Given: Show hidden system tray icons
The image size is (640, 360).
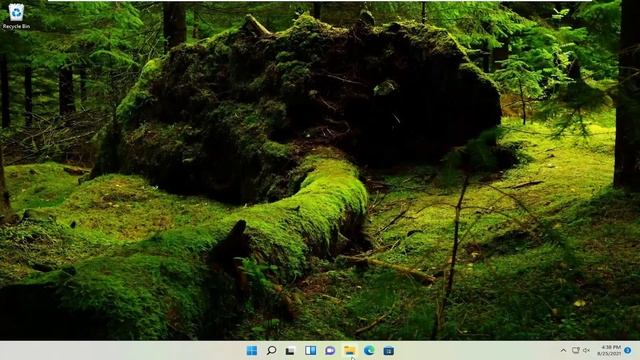Looking at the screenshot, I should (x=563, y=350).
